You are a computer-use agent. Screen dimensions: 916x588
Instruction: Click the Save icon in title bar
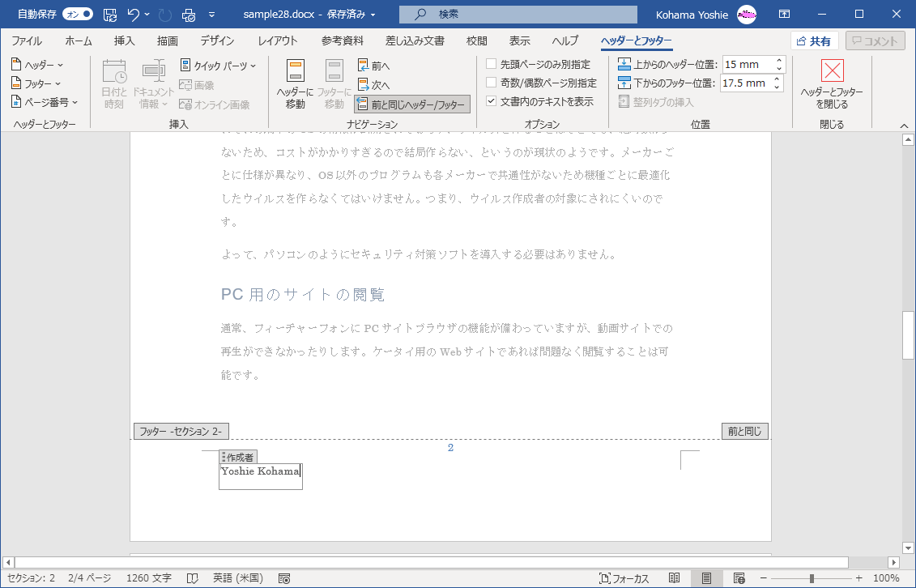[110, 15]
